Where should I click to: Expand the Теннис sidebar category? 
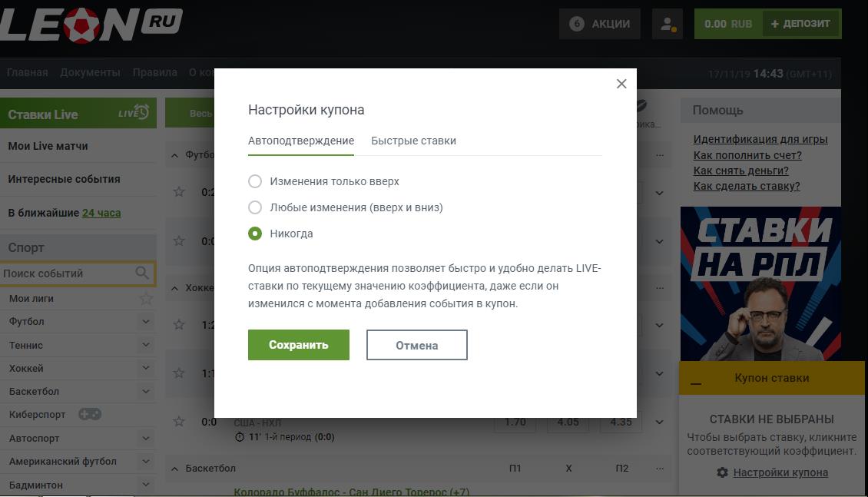(146, 345)
